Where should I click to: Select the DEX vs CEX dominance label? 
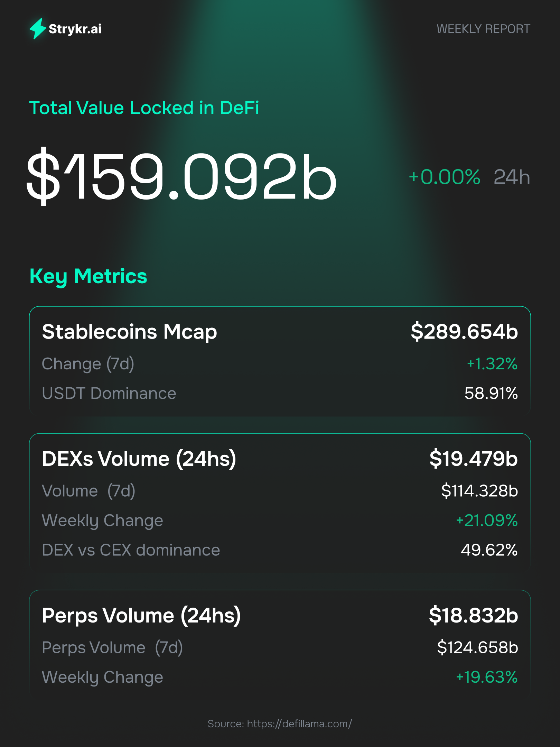point(131,550)
